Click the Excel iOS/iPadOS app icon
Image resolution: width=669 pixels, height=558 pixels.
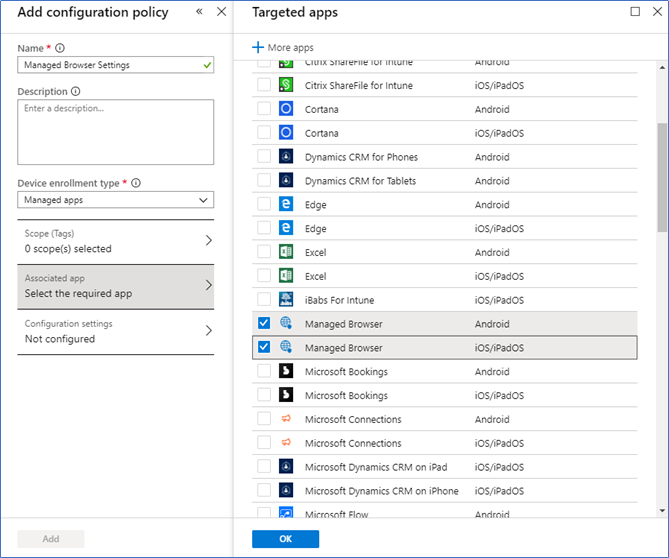click(x=286, y=276)
